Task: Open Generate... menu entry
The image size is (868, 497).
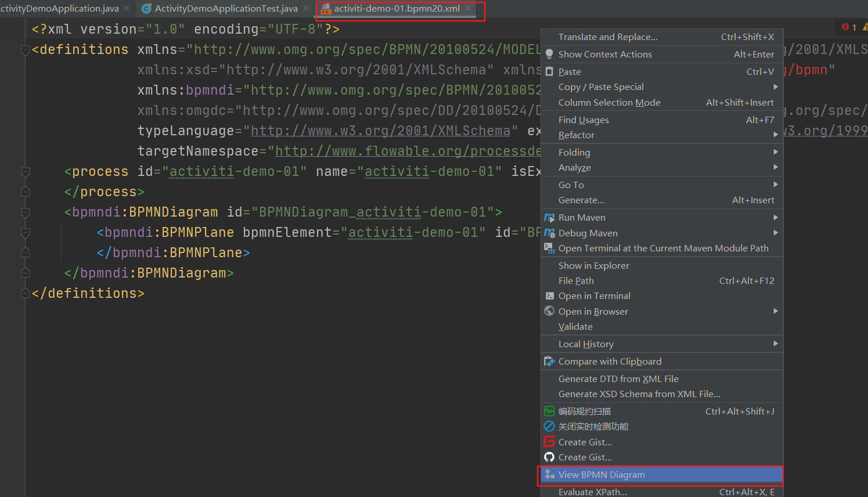Action: coord(662,200)
